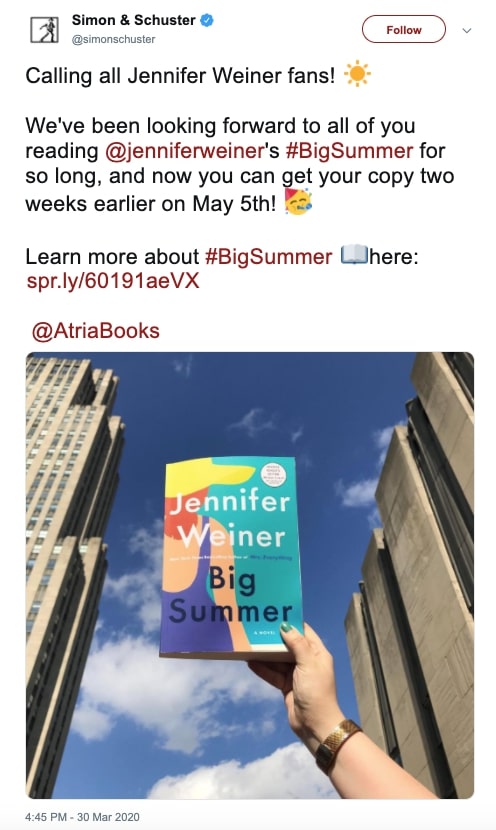
Task: Click the Simon & Schuster profile avatar
Action: (x=44, y=30)
